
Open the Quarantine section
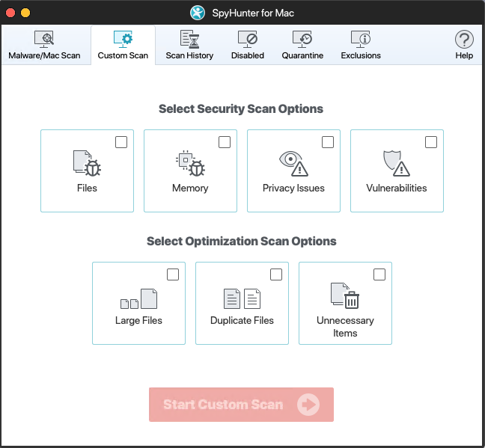point(302,45)
